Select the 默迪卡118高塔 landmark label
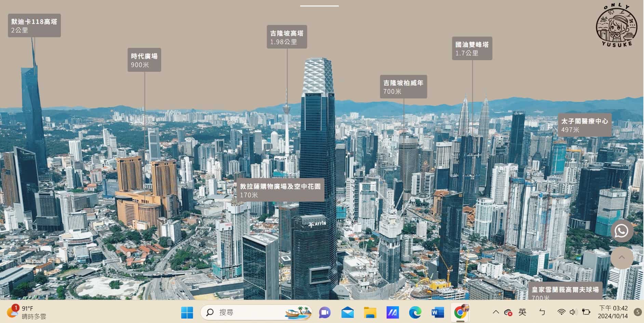 click(34, 25)
